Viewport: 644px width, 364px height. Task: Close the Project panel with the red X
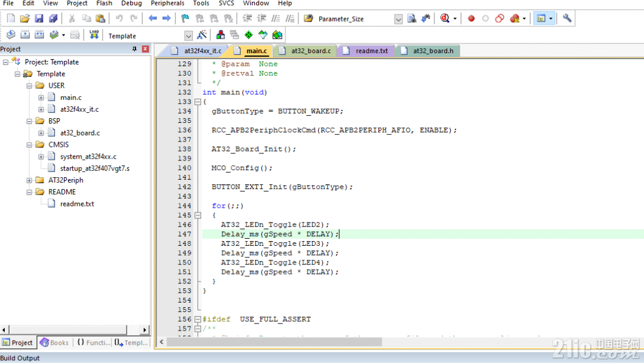(146, 49)
